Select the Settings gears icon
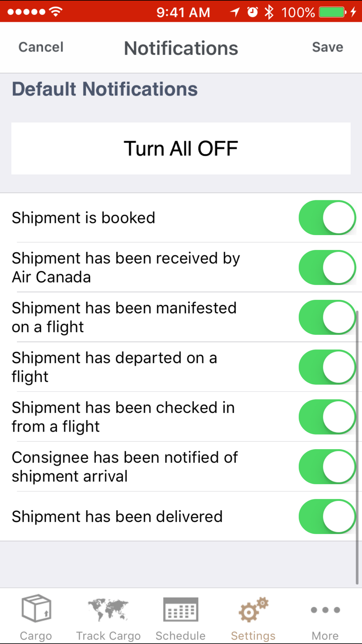Image resolution: width=362 pixels, height=644 pixels. (253, 609)
